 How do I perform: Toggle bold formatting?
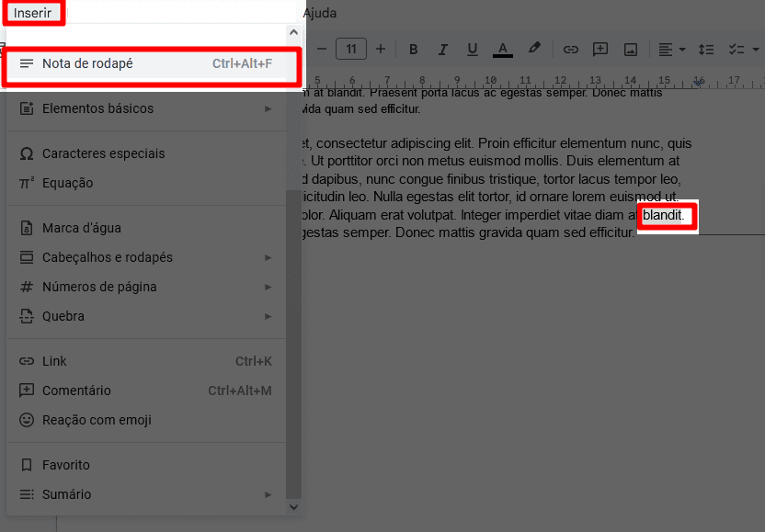coord(414,50)
